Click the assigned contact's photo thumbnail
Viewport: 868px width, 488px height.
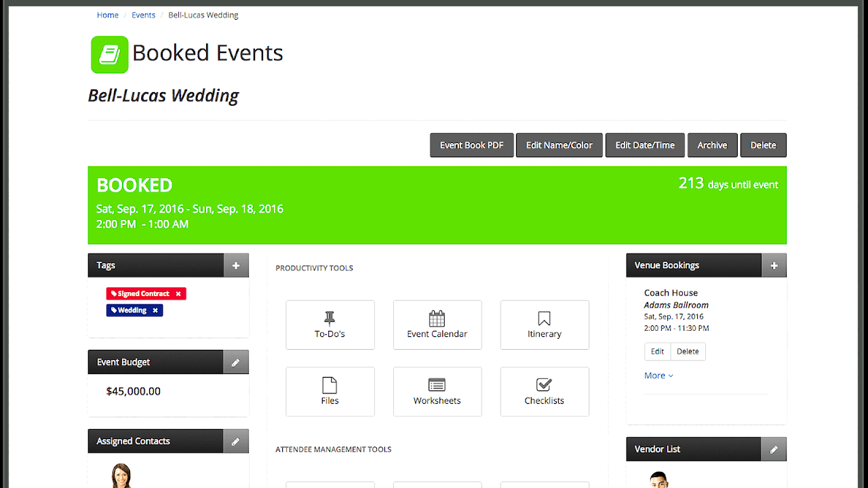pos(121,475)
